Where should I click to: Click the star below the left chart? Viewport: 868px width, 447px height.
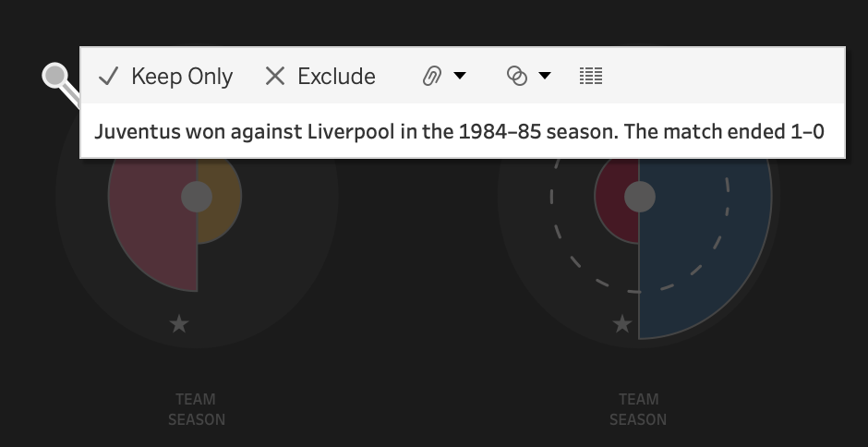[179, 323]
